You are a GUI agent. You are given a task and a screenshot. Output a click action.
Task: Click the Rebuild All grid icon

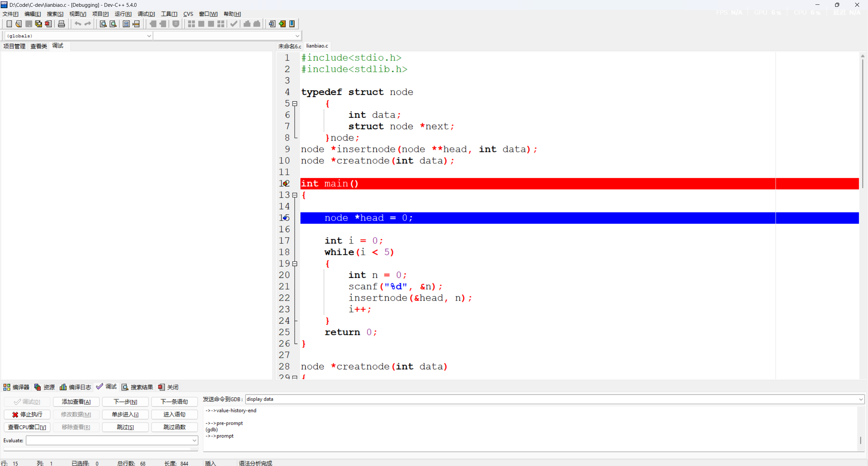pos(221,24)
